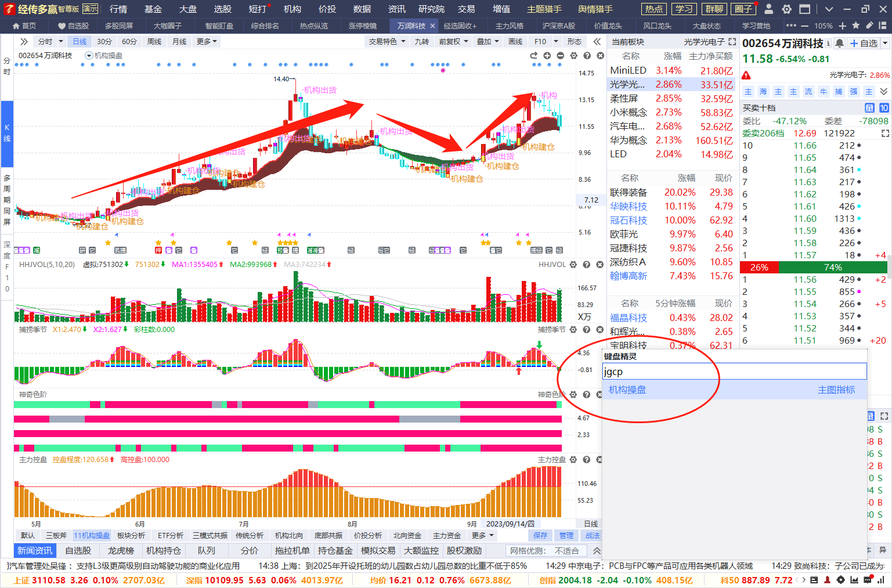This screenshot has width=892, height=588.
Task: Close the HHJVOL volume sub-chart
Action: tap(600, 265)
